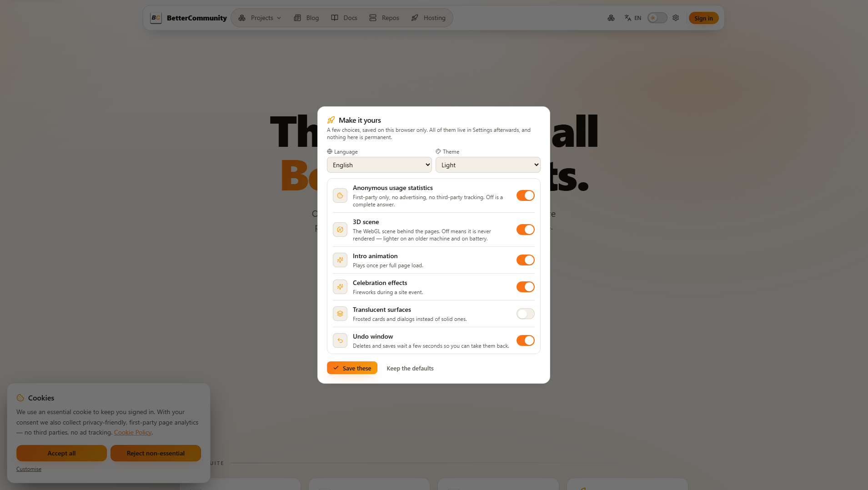Screen dimensions: 868x490
Task: Open the Hosting nav item
Action: 428,18
